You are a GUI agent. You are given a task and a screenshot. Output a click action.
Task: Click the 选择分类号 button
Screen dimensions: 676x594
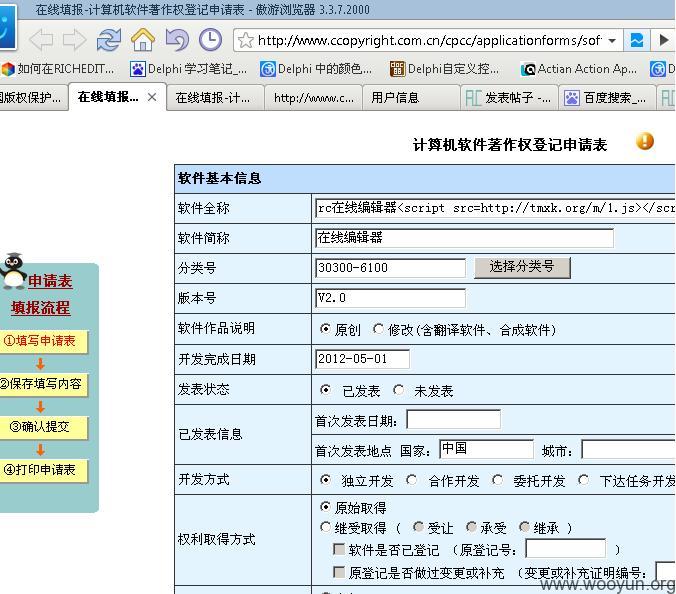(x=522, y=267)
